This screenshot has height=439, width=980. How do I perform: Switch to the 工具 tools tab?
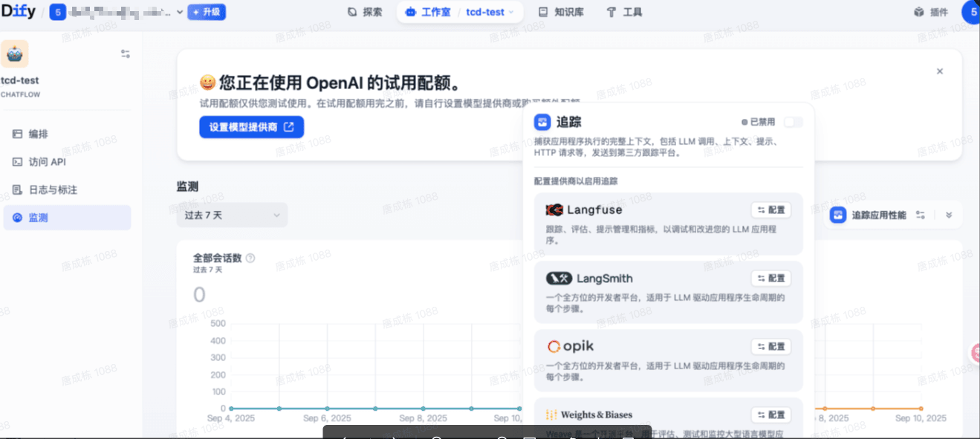624,12
